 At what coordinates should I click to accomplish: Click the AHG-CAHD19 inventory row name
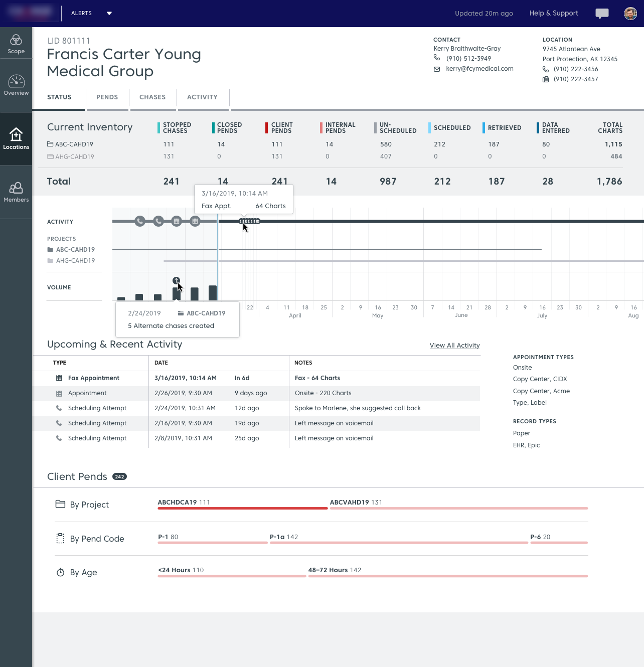click(75, 157)
